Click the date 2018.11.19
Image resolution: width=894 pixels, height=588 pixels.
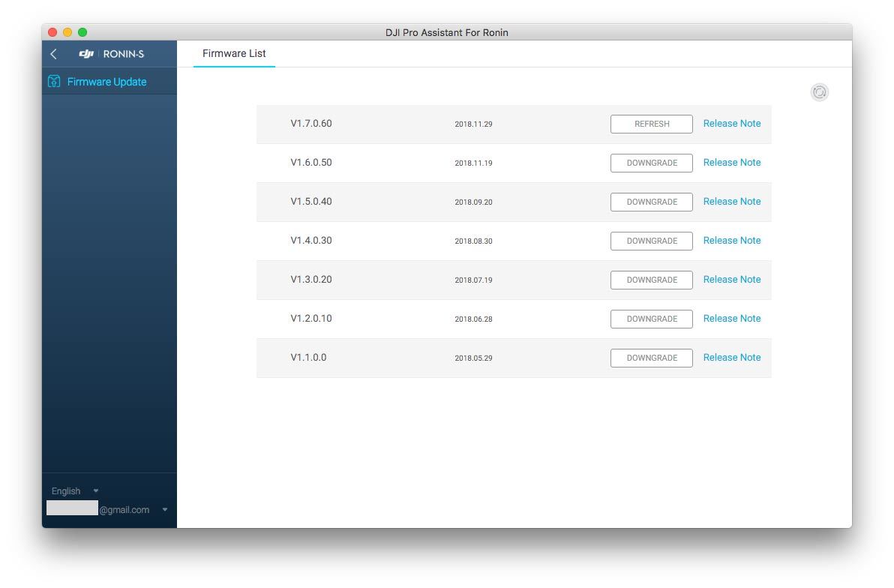point(474,163)
